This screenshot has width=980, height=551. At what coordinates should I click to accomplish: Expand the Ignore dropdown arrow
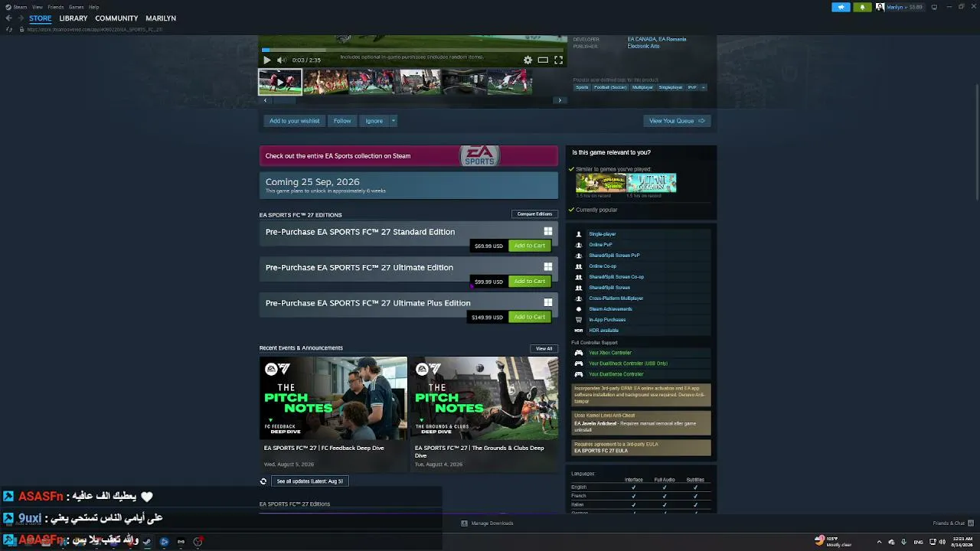click(394, 121)
